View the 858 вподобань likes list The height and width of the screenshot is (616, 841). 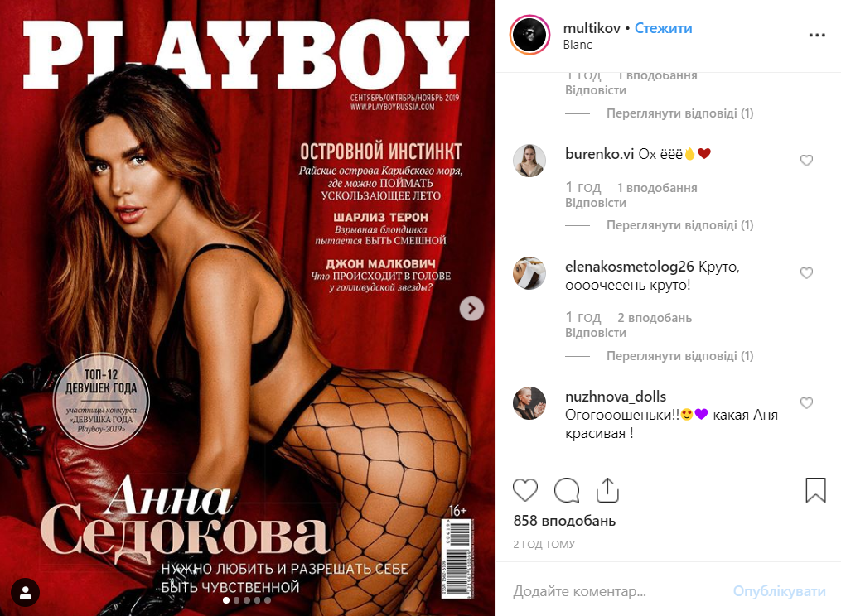click(x=564, y=521)
